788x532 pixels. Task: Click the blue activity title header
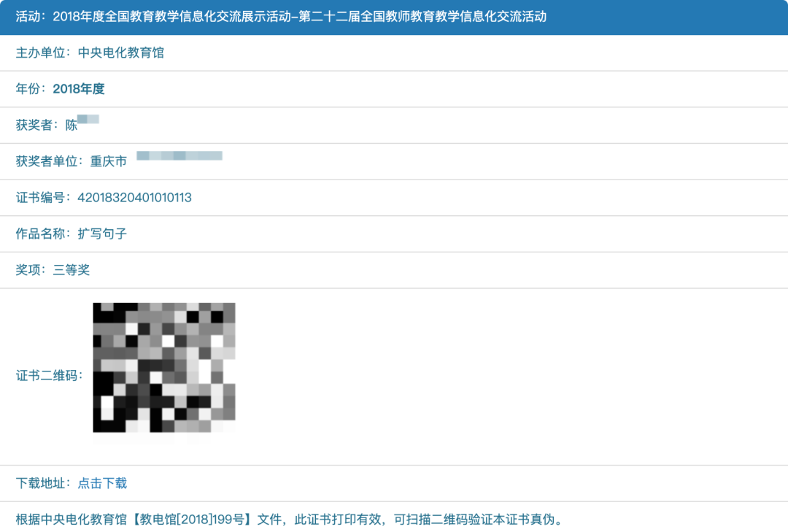pyautogui.click(x=394, y=17)
